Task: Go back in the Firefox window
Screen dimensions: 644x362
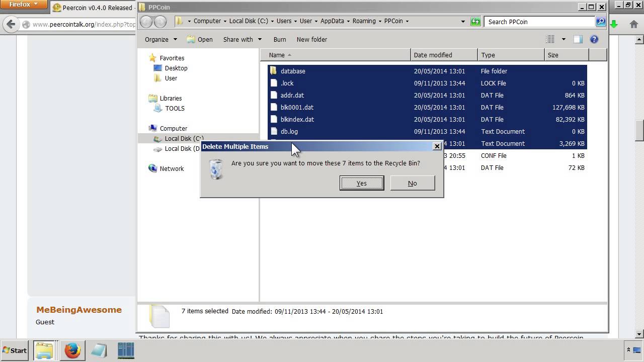Action: (x=11, y=24)
